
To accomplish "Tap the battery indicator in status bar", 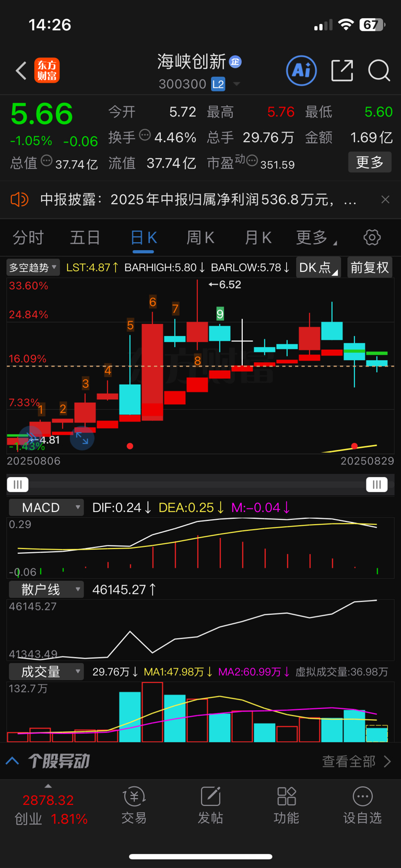I will coord(372,25).
